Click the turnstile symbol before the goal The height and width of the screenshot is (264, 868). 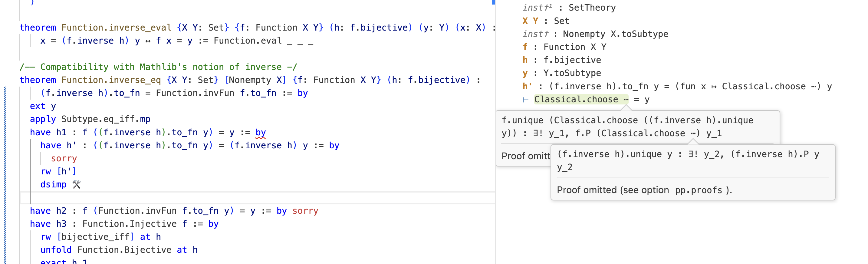pyautogui.click(x=525, y=100)
